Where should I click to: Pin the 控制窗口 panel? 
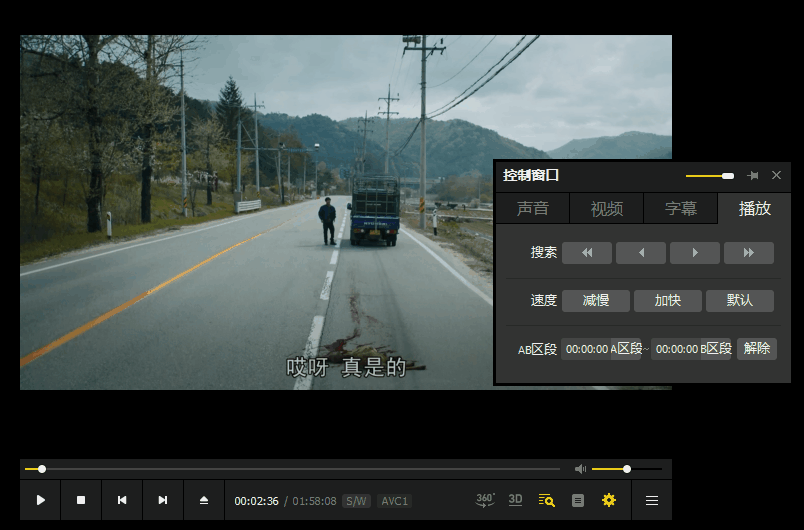coord(753,175)
